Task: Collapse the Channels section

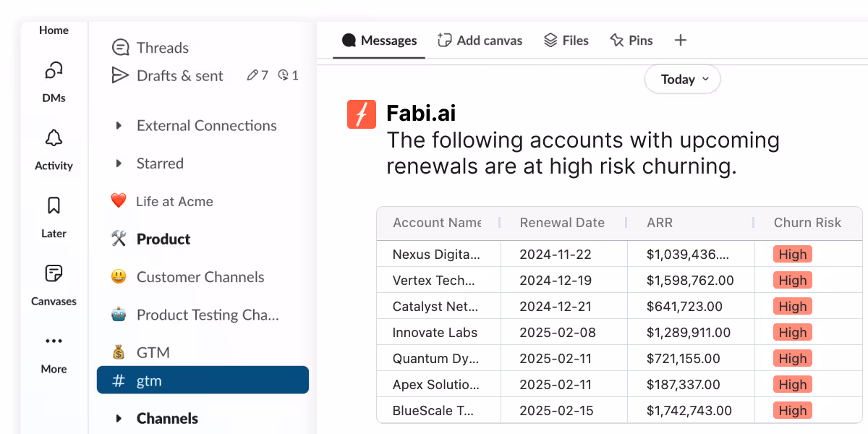Action: (x=119, y=418)
